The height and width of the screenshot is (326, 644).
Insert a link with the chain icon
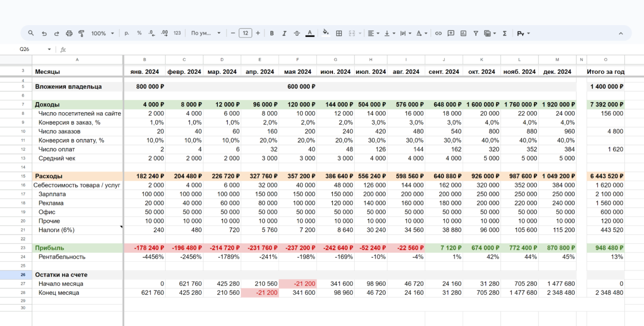[x=438, y=33]
